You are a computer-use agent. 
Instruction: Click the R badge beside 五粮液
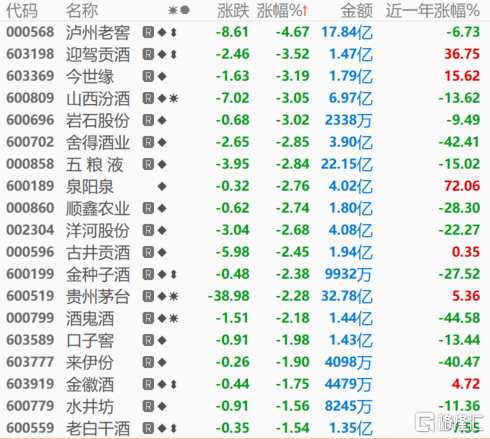(x=148, y=164)
